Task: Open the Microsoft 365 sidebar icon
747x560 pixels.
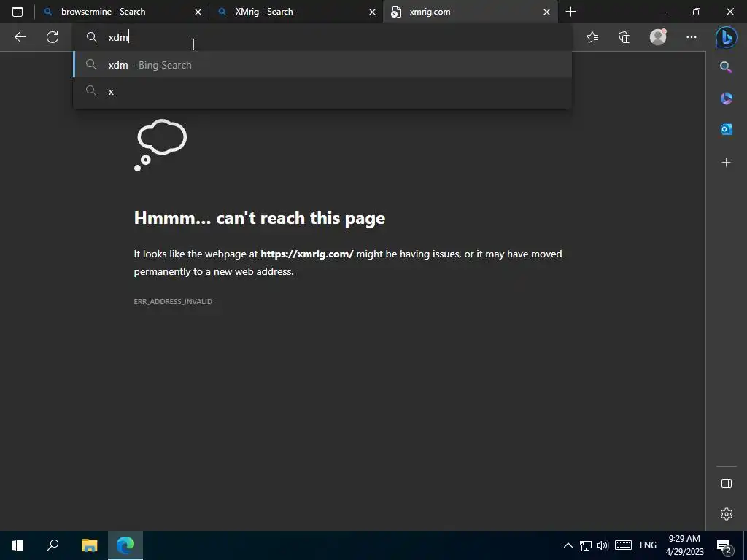Action: 726,98
